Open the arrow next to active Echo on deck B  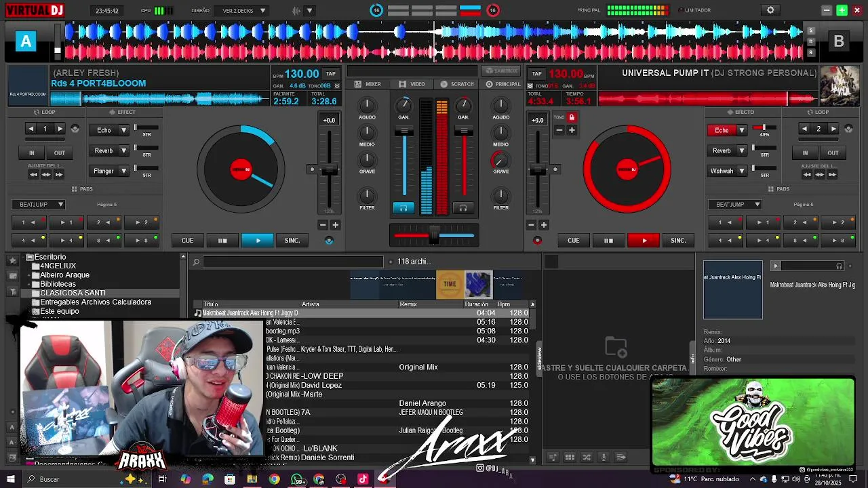[741, 130]
